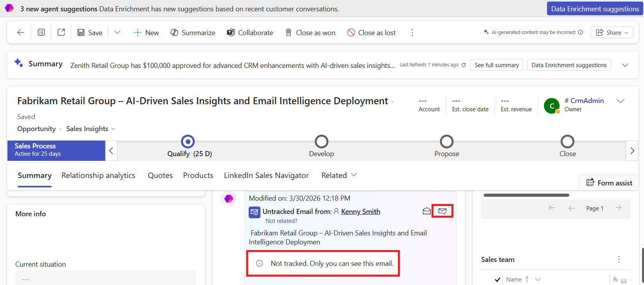This screenshot has width=644, height=285.
Task: Open the Products tab
Action: point(198,176)
